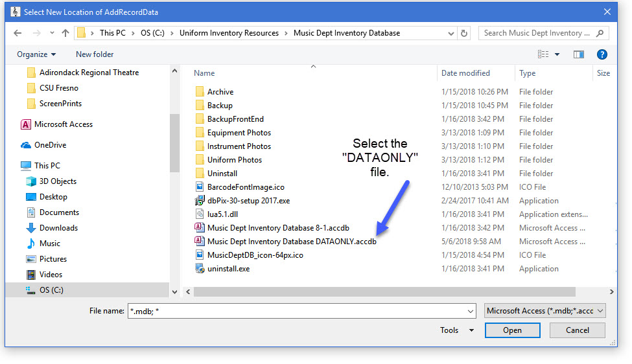Viewport: 632px width, 364px height.
Task: Click the Cancel button
Action: [x=577, y=330]
